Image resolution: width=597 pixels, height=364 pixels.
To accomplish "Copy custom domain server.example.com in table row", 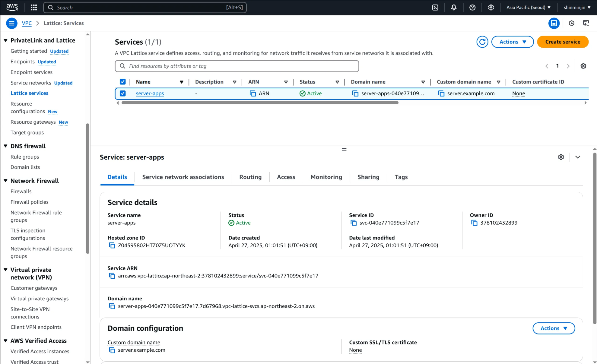I will click(x=441, y=93).
